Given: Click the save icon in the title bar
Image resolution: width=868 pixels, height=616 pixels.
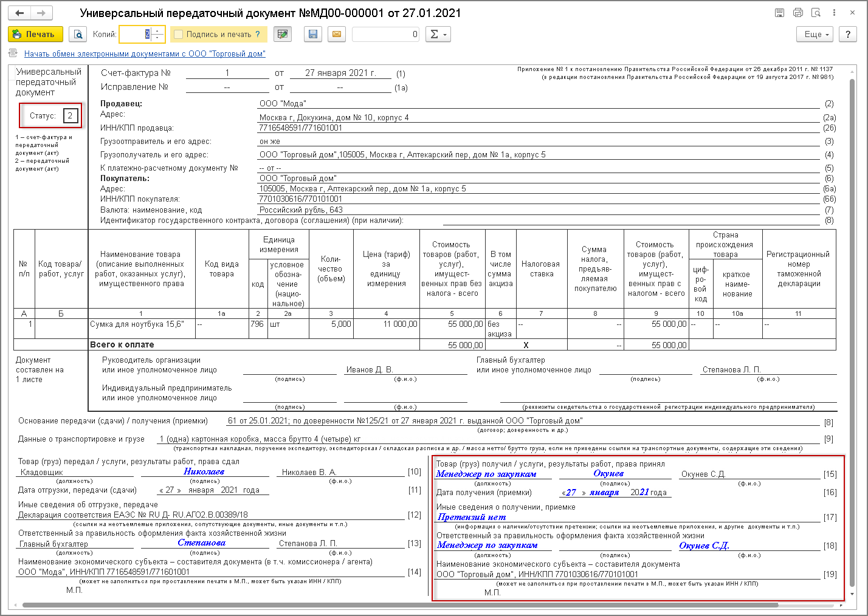Looking at the screenshot, I should [780, 13].
